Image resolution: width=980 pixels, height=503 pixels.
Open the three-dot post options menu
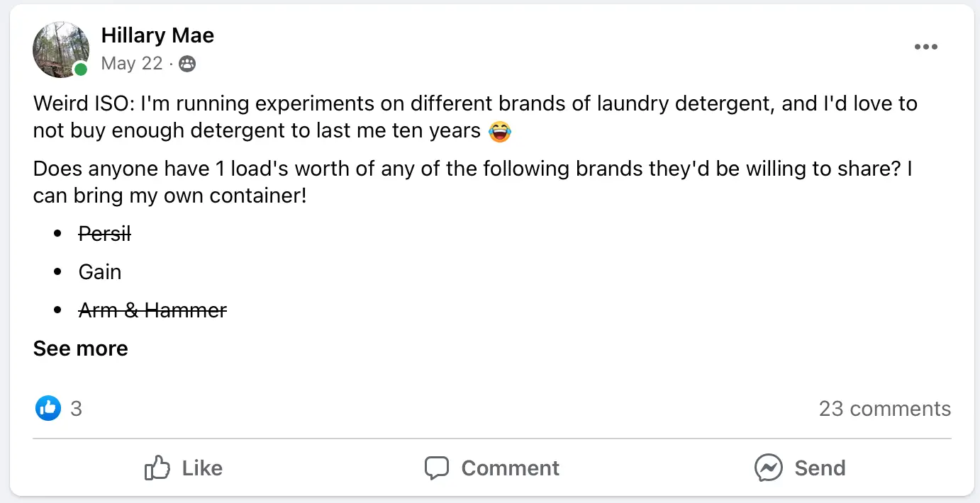tap(926, 47)
